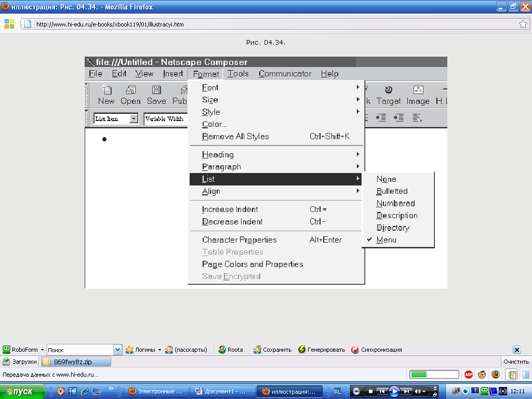This screenshot has width=532, height=399.
Task: Click the green page loading progress bar
Action: tap(434, 375)
